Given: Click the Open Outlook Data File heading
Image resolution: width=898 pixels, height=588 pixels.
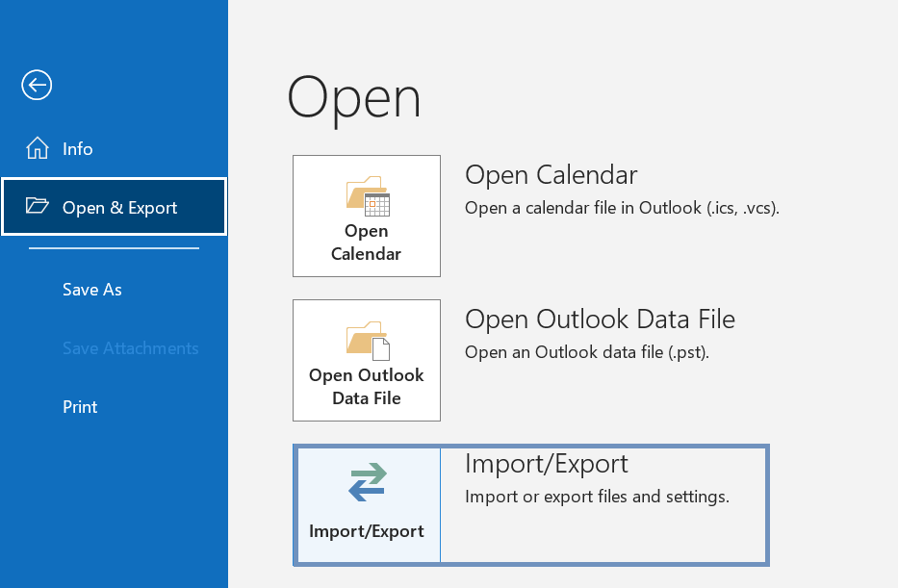Looking at the screenshot, I should coord(600,319).
